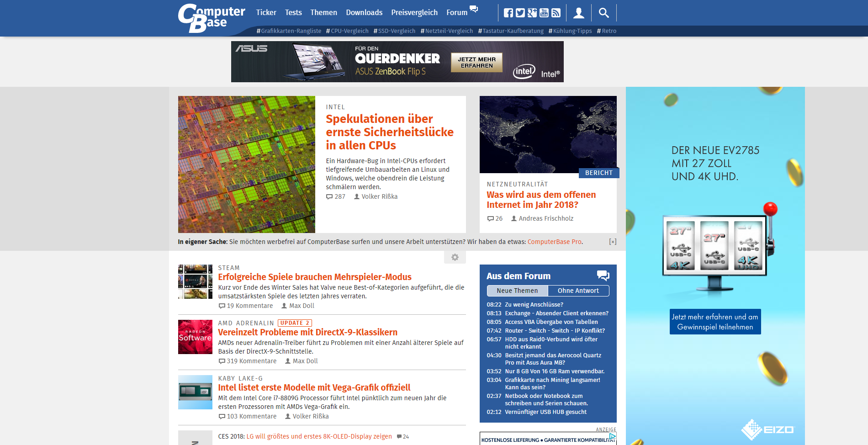Click the night earth map image
The image size is (868, 445).
[548, 134]
